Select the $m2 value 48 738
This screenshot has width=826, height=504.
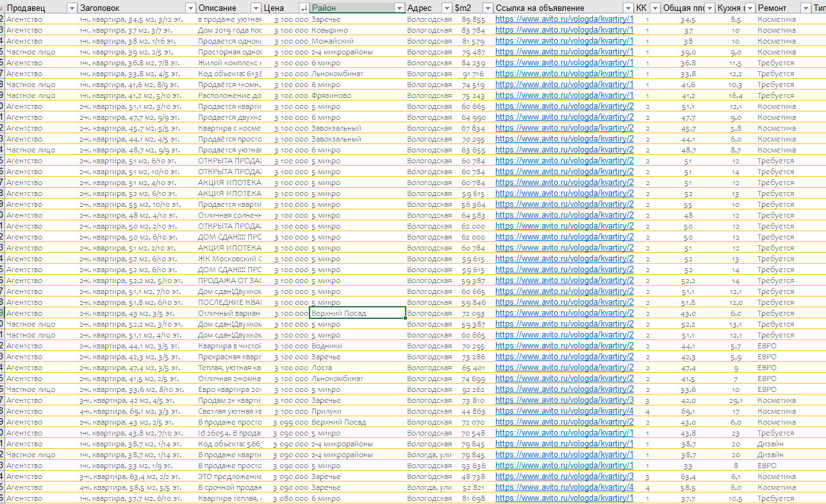(x=474, y=476)
